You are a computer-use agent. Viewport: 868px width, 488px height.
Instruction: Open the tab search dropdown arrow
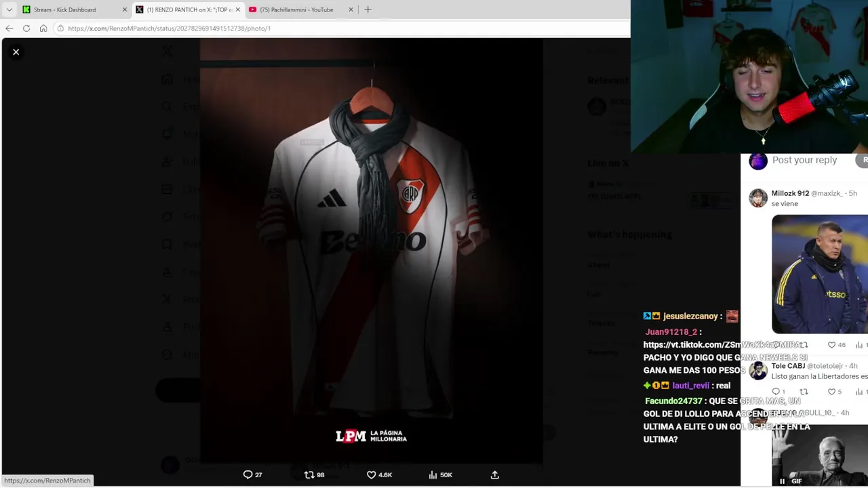tap(9, 9)
